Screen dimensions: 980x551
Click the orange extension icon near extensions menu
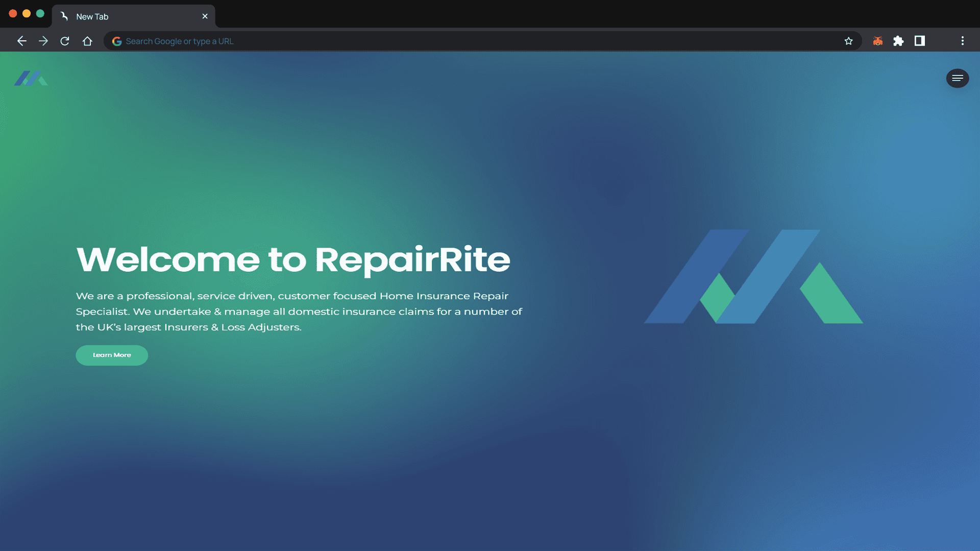tap(877, 41)
